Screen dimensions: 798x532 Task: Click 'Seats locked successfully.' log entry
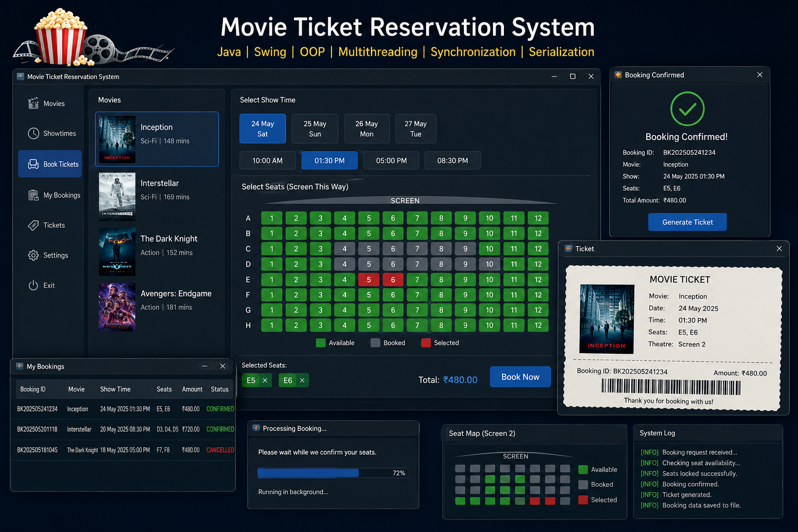(x=699, y=473)
